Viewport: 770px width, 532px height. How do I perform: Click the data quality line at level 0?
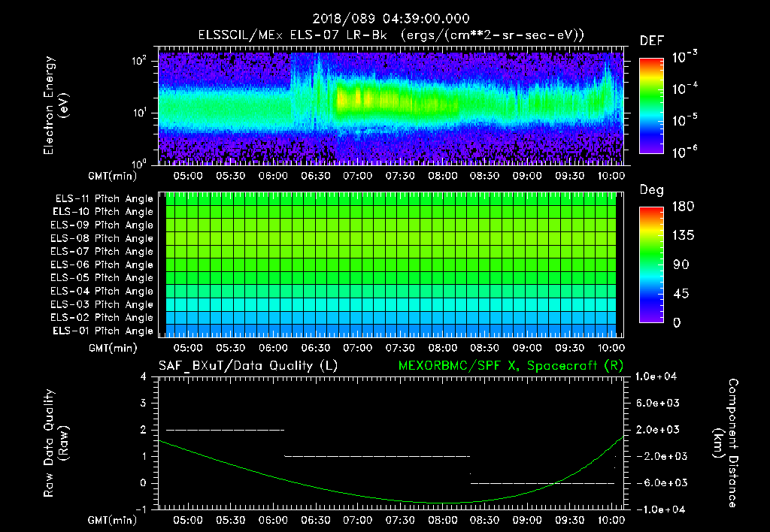coord(543,483)
